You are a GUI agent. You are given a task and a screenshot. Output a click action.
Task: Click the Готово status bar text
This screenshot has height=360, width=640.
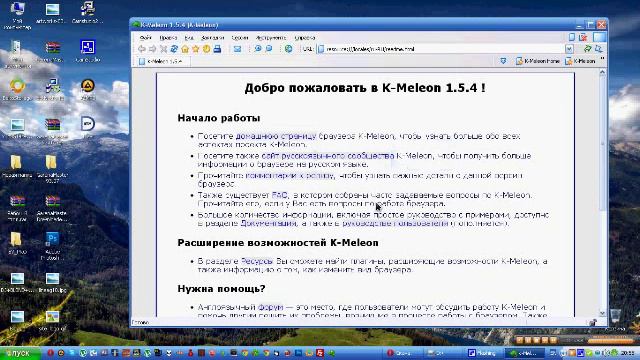(x=140, y=322)
